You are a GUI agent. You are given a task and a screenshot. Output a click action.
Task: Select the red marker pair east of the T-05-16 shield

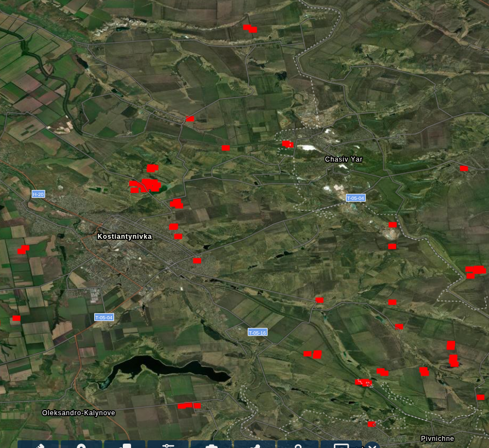(313, 354)
